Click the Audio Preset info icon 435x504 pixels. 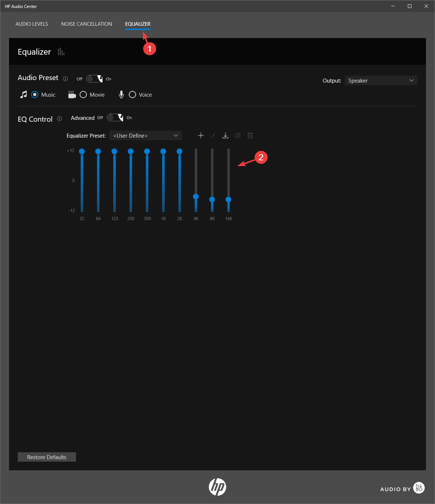[x=66, y=79]
